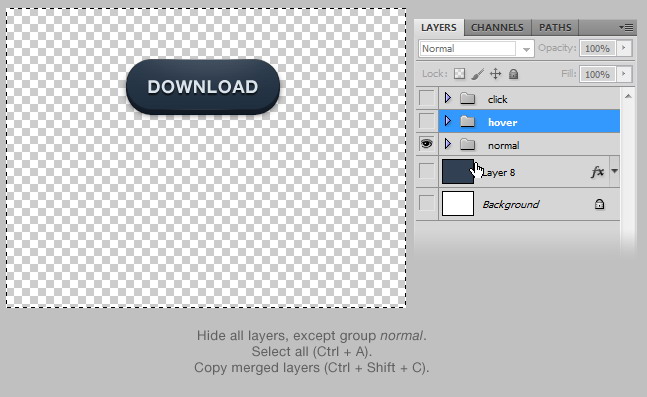Select the Background layer thumbnail
Screen dimensions: 647x397
click(458, 203)
